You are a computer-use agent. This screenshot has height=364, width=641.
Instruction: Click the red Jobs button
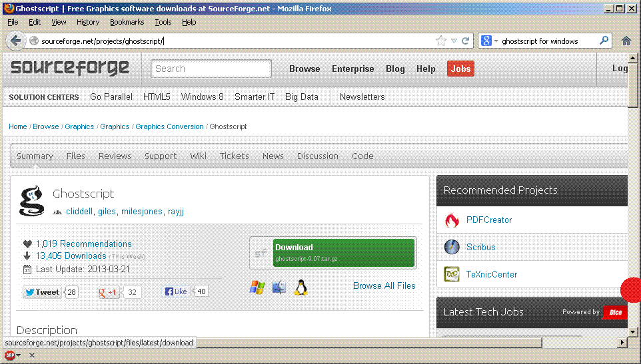click(x=460, y=69)
